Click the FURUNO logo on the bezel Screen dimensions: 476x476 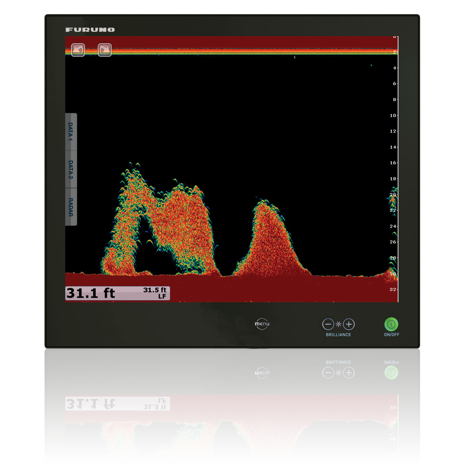pyautogui.click(x=90, y=30)
